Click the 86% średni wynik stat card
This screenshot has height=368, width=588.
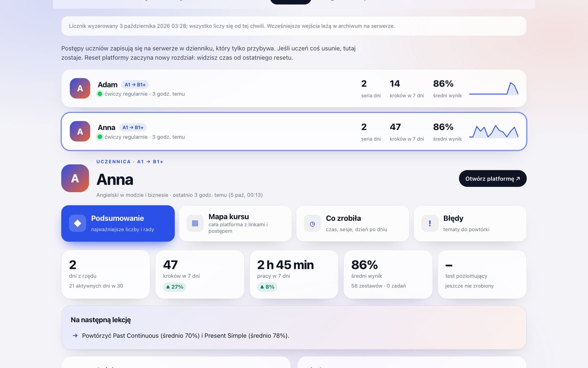tap(388, 274)
